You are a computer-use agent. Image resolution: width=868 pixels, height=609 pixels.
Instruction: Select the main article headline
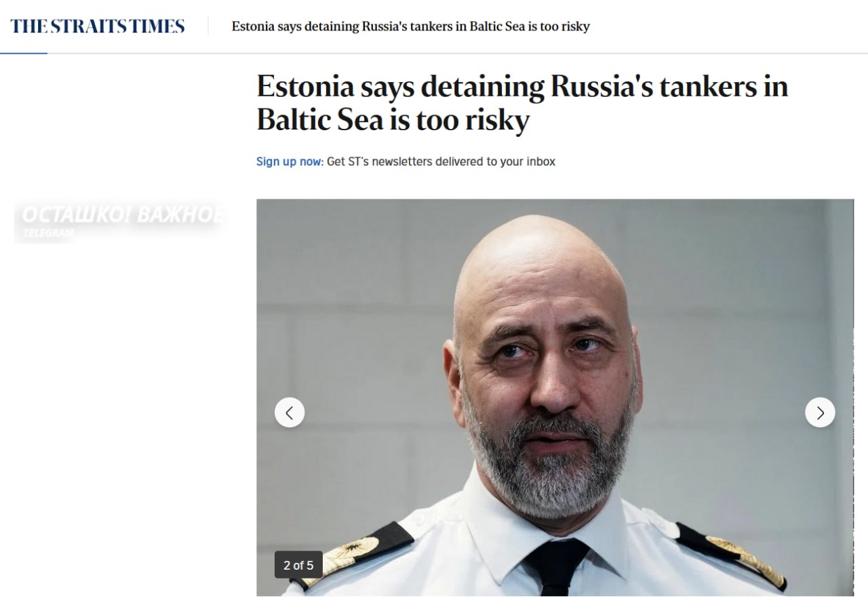(x=522, y=104)
